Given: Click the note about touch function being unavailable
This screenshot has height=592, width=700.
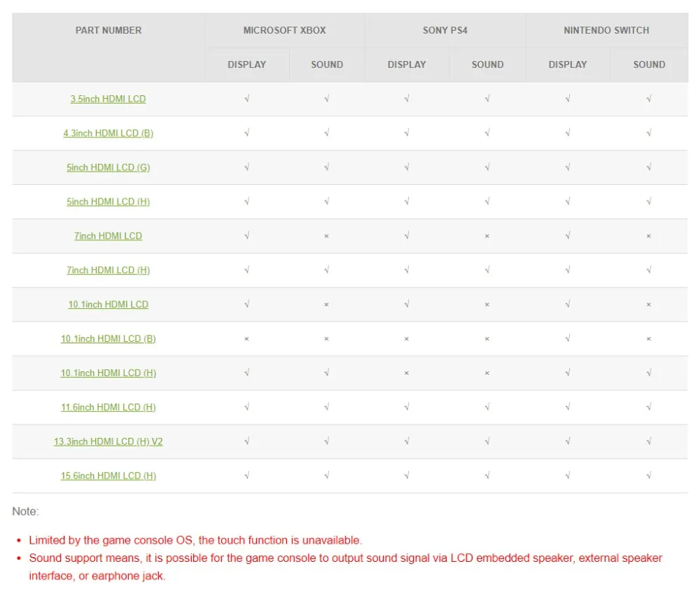Looking at the screenshot, I should [195, 540].
